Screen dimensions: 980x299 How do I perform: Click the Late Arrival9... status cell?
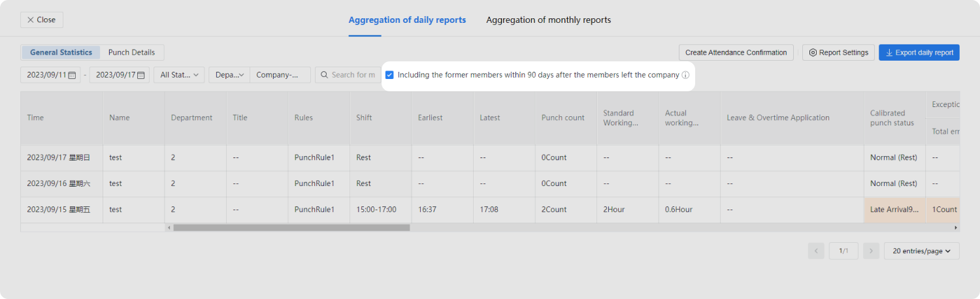894,210
